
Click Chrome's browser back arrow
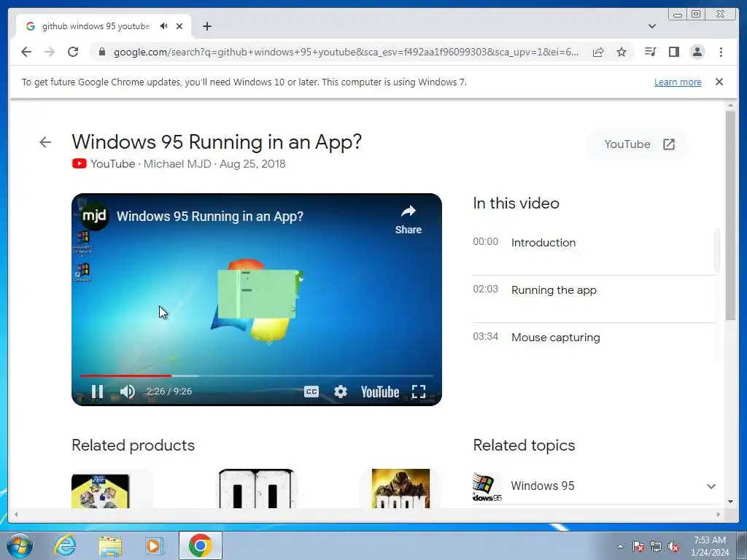(26, 52)
